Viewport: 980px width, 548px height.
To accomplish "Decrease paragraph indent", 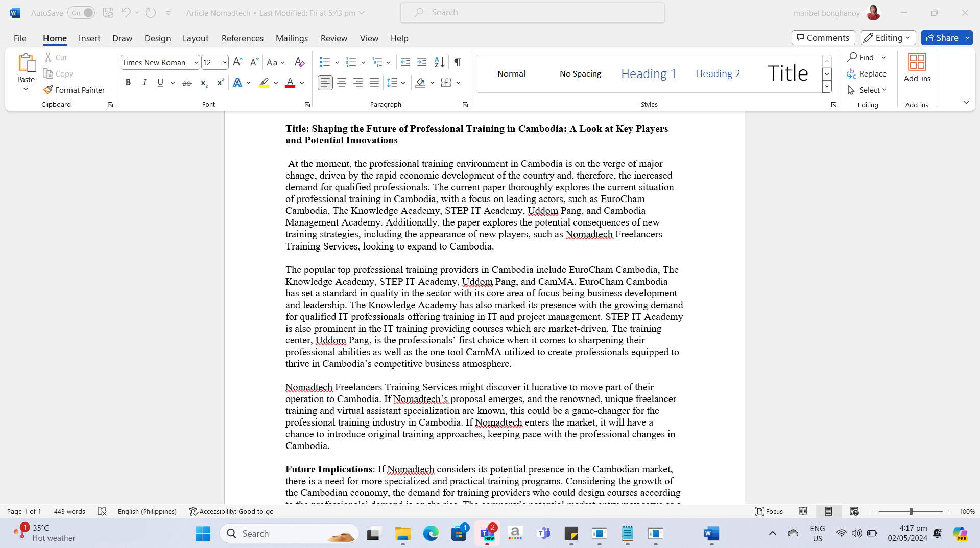I will click(405, 62).
